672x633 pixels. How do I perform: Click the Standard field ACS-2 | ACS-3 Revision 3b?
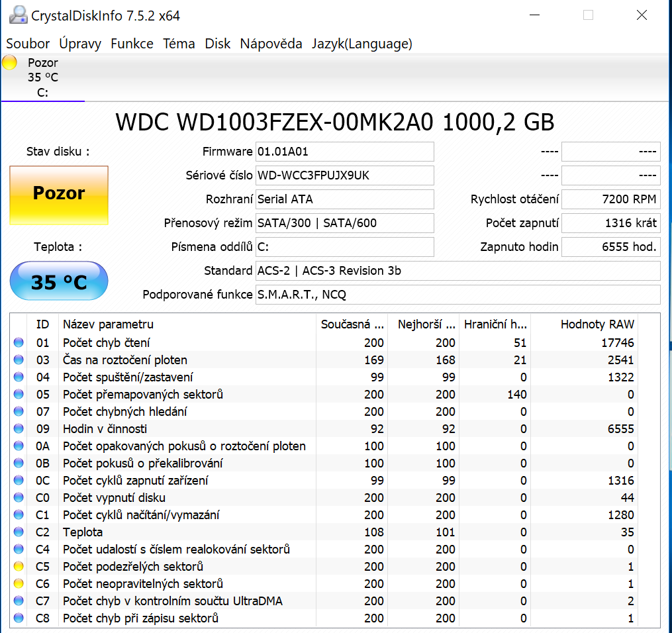(457, 271)
